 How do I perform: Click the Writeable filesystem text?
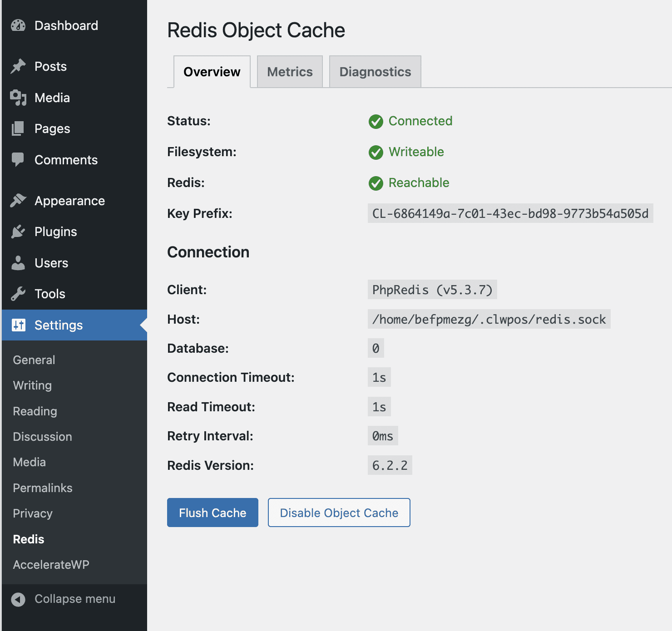(416, 152)
